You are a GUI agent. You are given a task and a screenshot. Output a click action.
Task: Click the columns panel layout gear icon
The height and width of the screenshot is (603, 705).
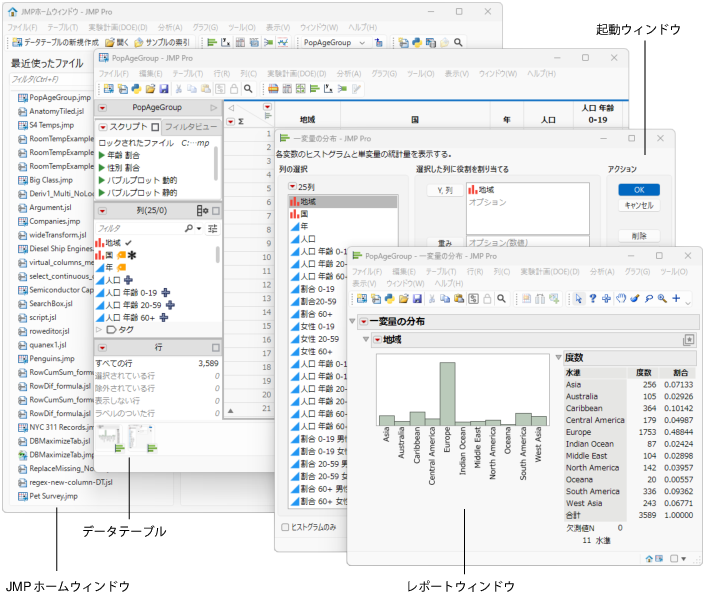202,210
